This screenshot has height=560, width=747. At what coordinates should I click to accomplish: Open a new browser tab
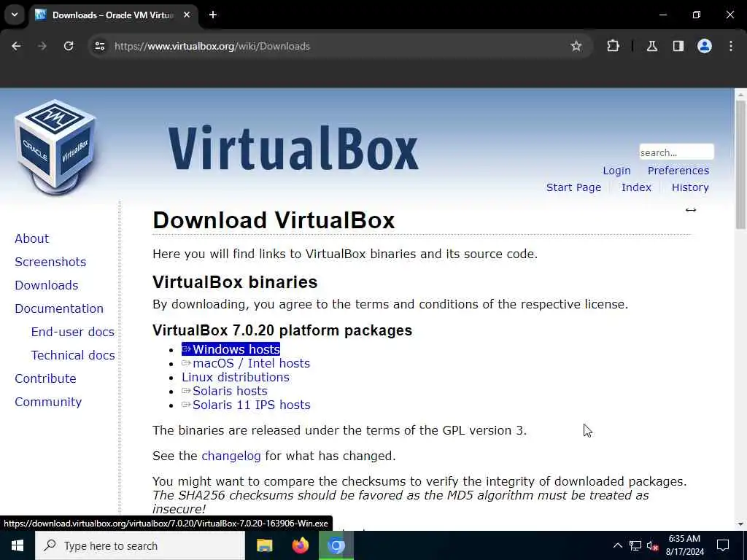click(x=213, y=15)
